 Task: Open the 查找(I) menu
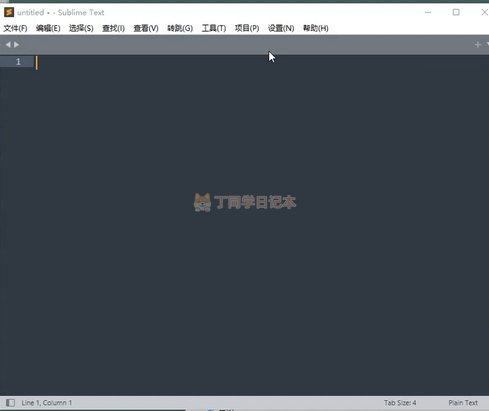click(113, 28)
